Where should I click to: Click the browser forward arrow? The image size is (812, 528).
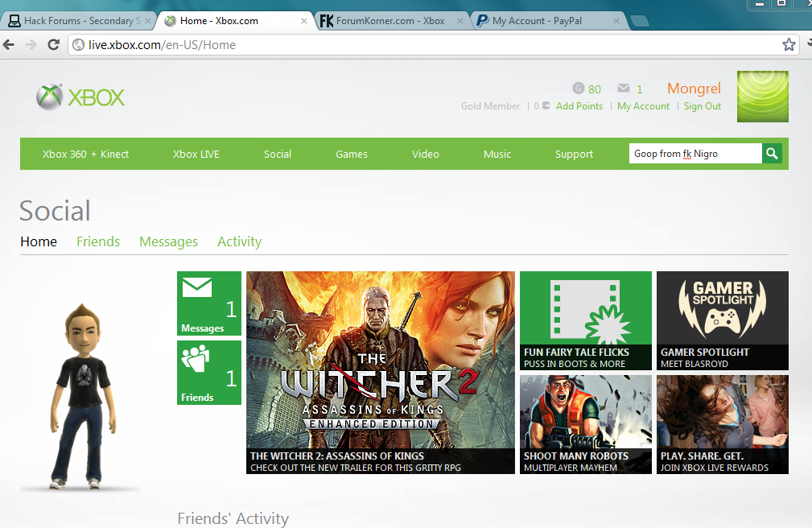[x=31, y=45]
